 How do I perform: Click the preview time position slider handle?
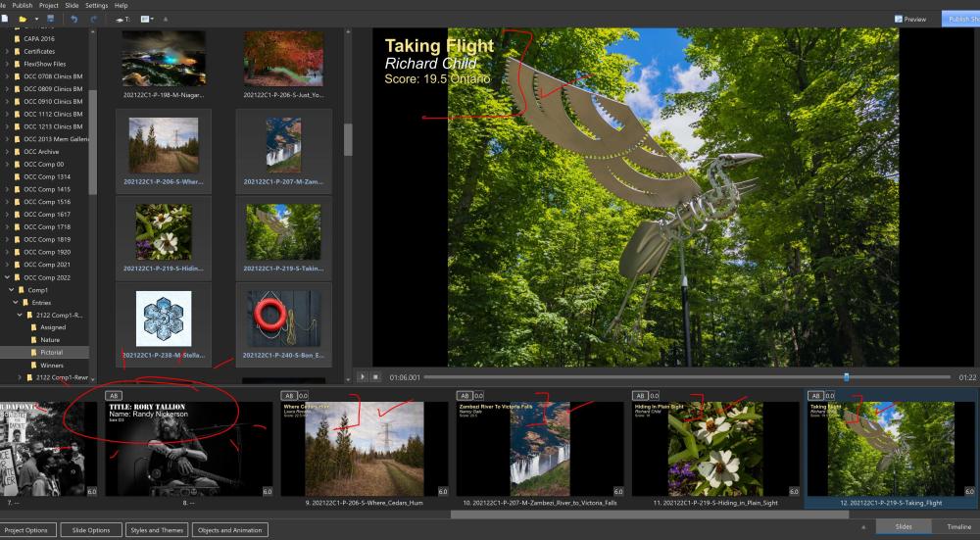(x=847, y=377)
